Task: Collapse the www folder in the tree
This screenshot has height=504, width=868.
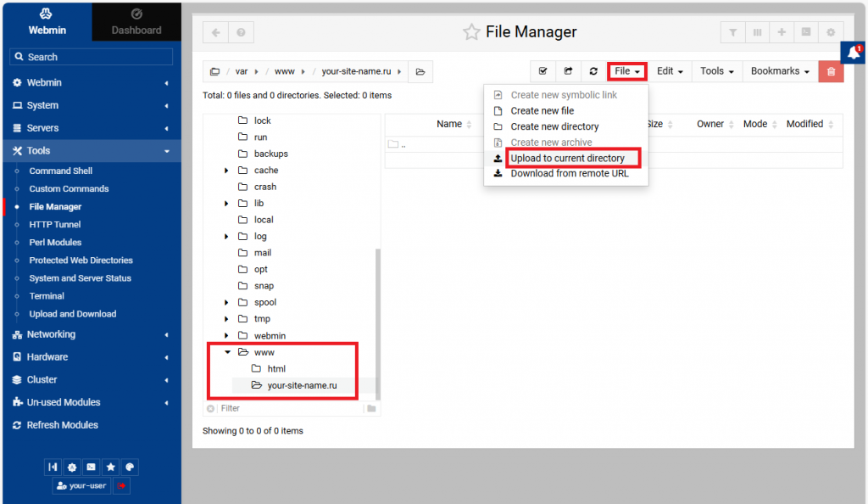Action: [227, 352]
